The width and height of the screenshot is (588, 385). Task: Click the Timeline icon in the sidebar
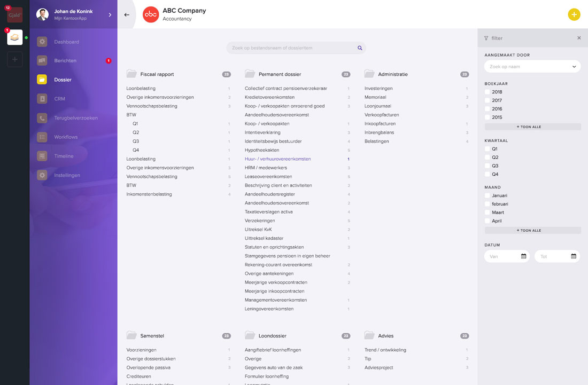coord(42,156)
